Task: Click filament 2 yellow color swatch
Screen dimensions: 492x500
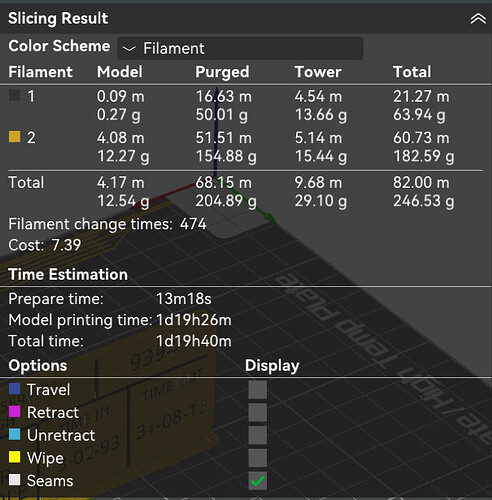Action: 14,137
